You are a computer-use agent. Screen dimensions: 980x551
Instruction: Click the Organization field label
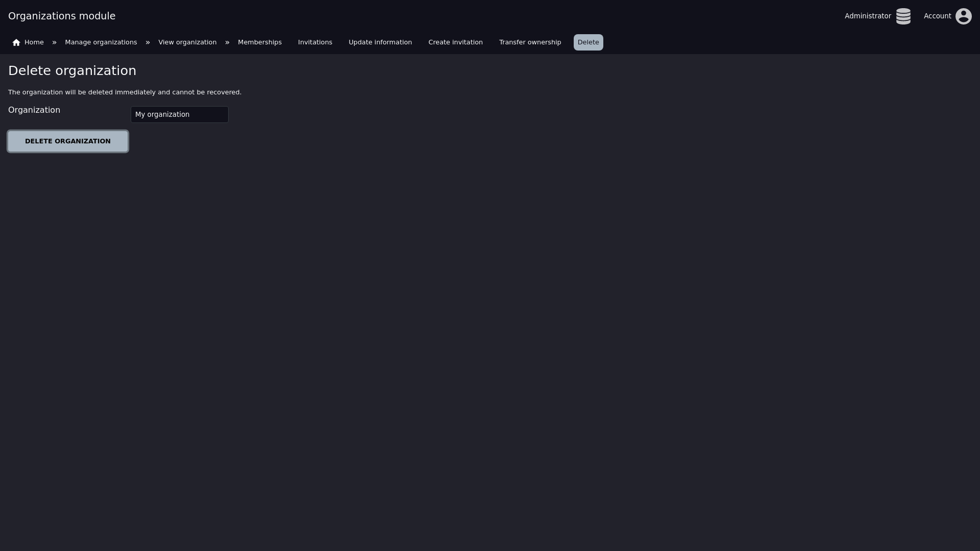click(x=34, y=110)
